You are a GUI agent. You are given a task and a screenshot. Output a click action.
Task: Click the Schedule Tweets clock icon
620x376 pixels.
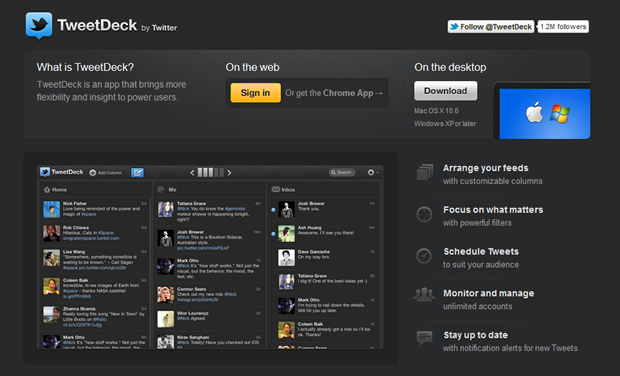click(424, 256)
